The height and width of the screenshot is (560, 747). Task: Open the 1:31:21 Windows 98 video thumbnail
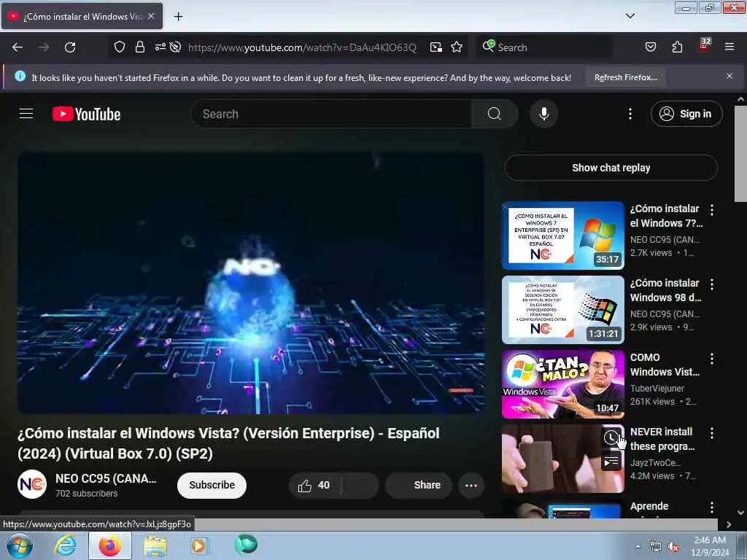click(x=562, y=310)
